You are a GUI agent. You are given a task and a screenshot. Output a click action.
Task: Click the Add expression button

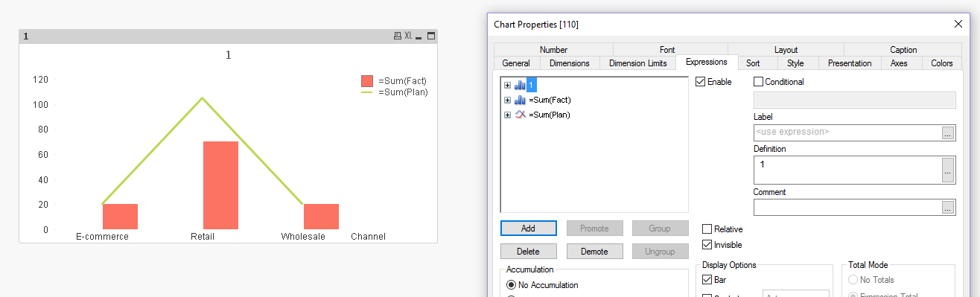coord(527,229)
